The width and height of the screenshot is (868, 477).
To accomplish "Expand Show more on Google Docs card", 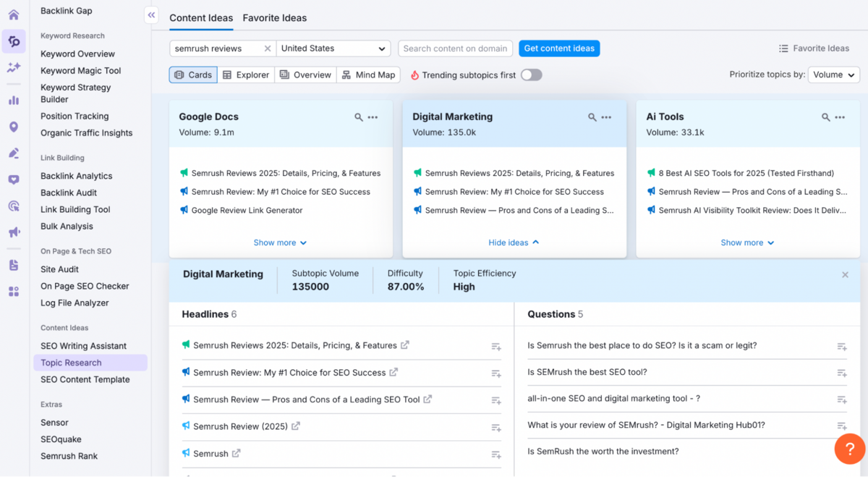I will tap(280, 243).
